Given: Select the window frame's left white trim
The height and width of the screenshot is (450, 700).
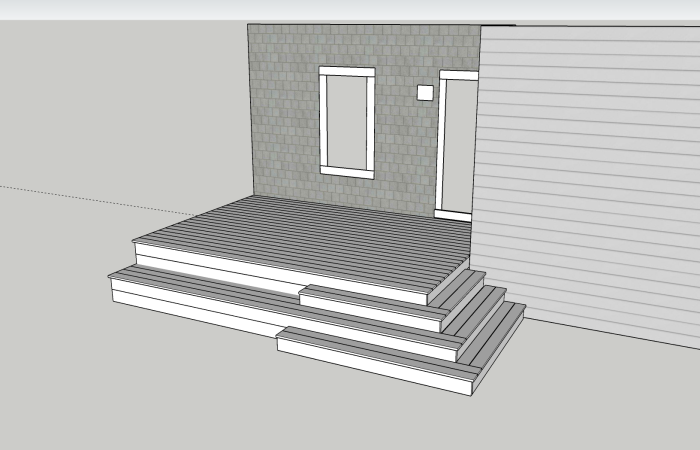Looking at the screenshot, I should pyautogui.click(x=322, y=121).
